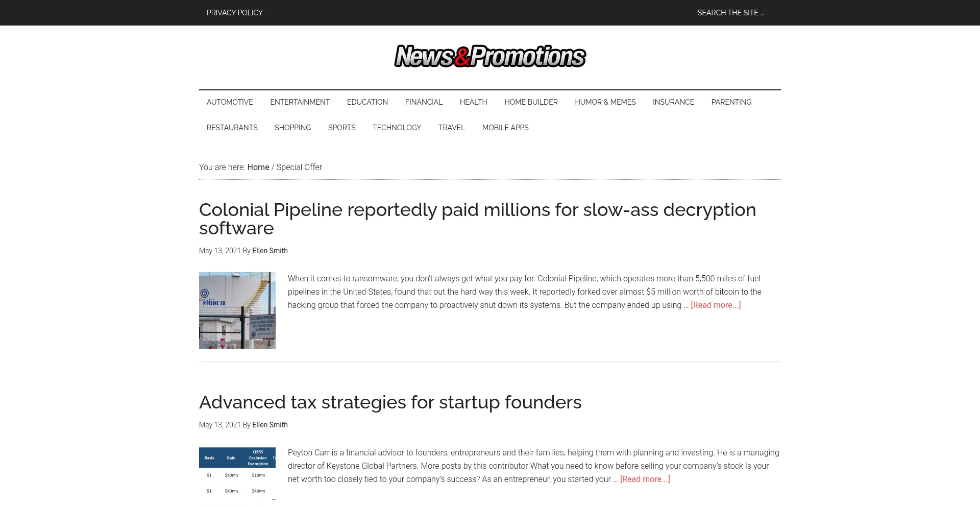Open the Restaurants section
980x507 pixels.
coord(232,128)
